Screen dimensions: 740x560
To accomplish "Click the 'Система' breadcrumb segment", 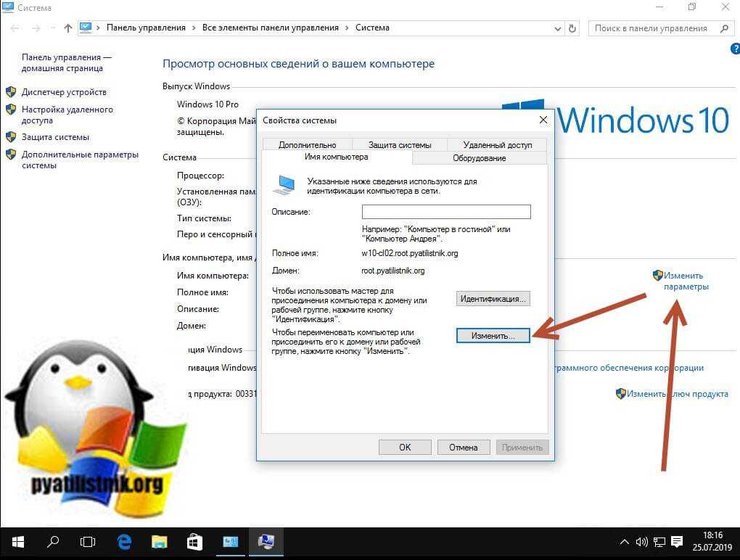I will [372, 28].
